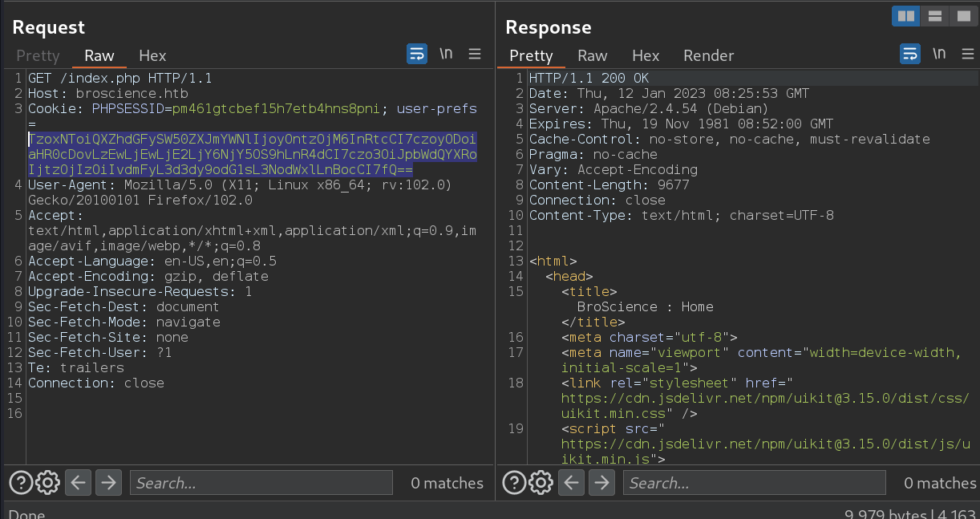Open Request panel options menu
Screen dimensions: 980x519
[x=475, y=55]
